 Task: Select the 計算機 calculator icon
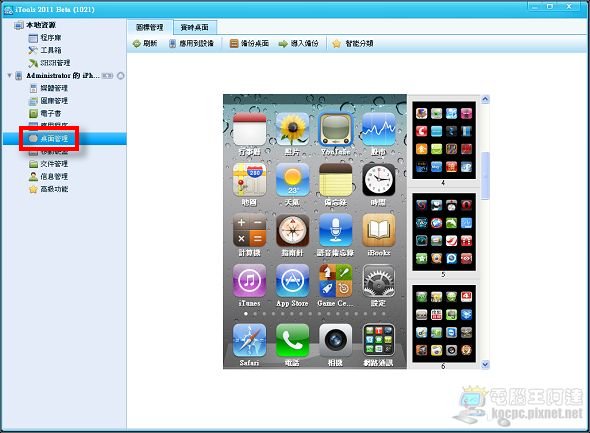tap(249, 230)
